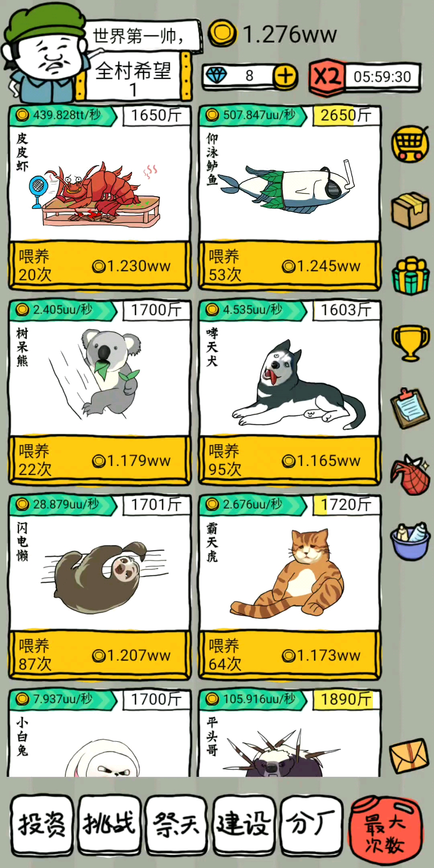Viewport: 434px width, 868px height.
Task: Open the cardboard box package icon
Action: [410, 210]
